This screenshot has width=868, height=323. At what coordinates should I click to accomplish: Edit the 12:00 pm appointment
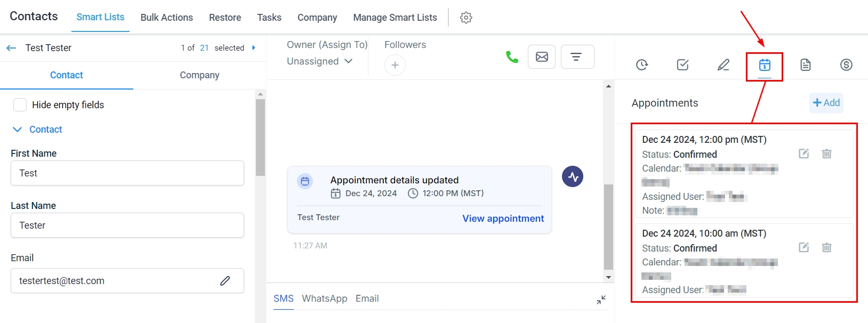click(804, 154)
